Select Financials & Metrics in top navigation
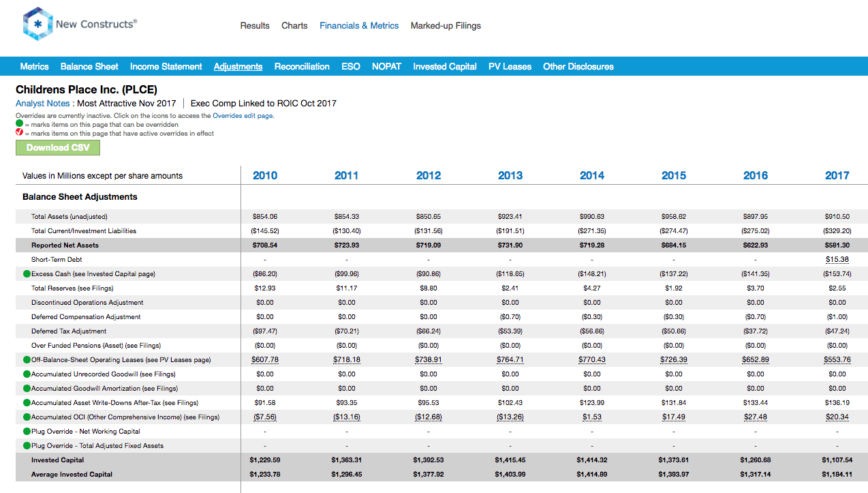 tap(359, 26)
